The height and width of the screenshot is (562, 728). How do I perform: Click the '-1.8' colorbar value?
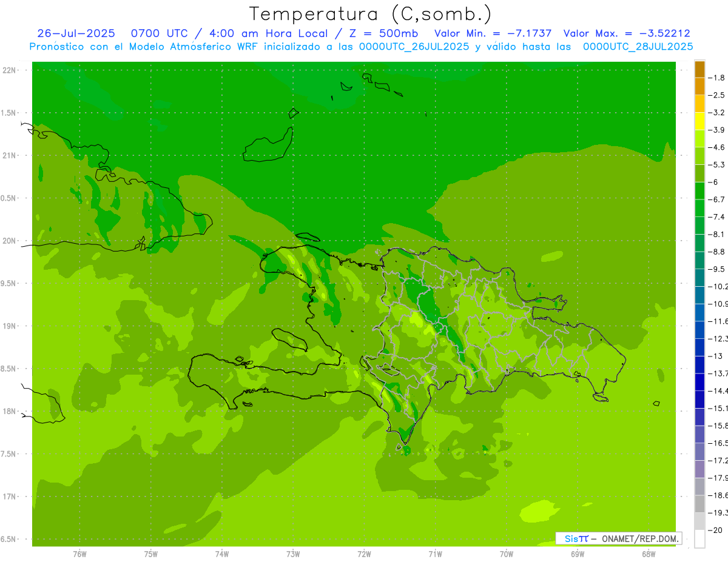[717, 78]
